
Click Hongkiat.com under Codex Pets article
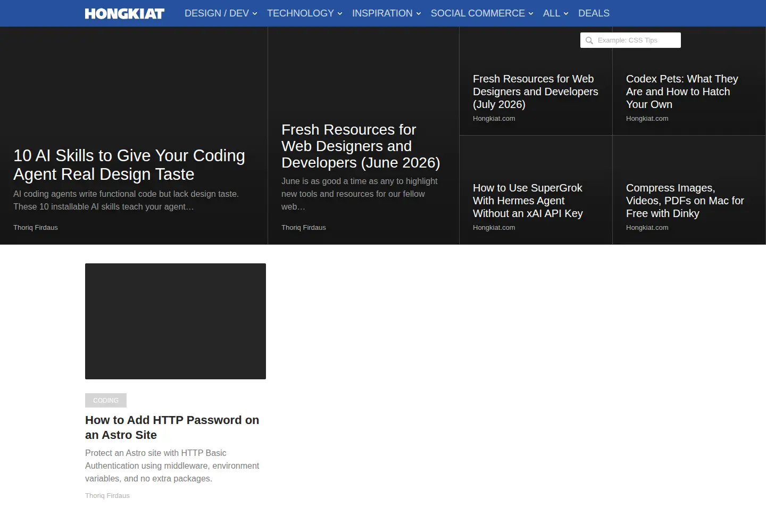pos(647,119)
